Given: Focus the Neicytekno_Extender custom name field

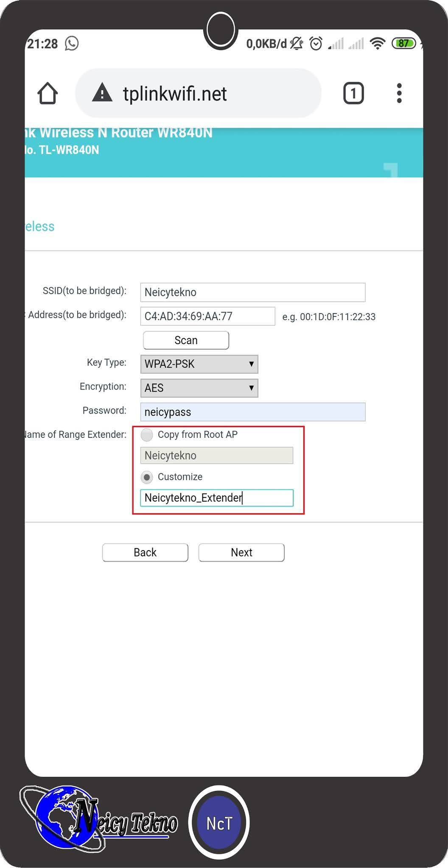Looking at the screenshot, I should pos(217,498).
